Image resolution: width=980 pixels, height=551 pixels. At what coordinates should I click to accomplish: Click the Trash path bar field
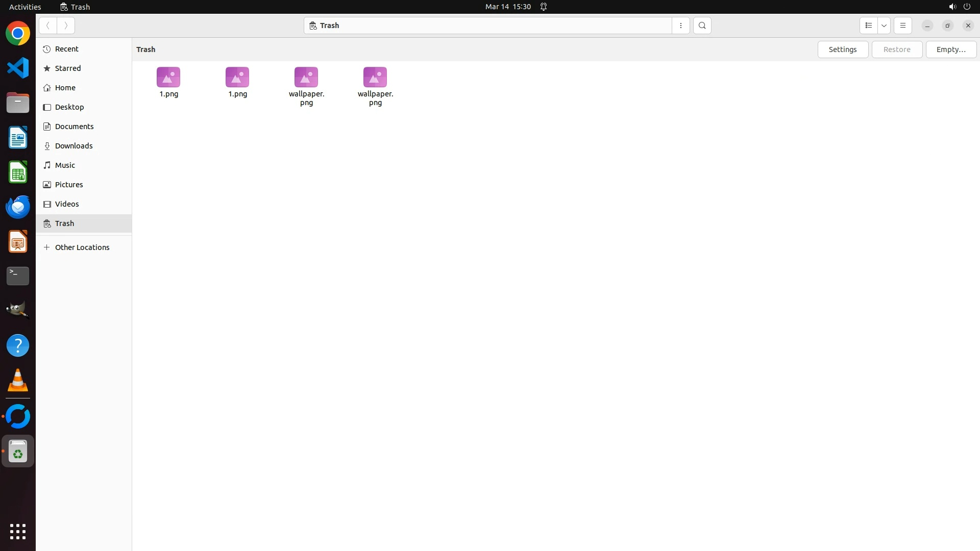click(487, 26)
